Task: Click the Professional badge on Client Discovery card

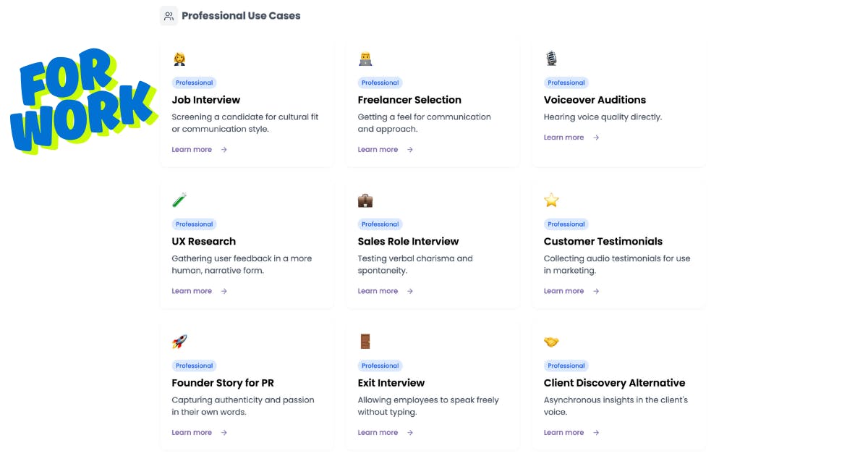Action: pos(566,366)
